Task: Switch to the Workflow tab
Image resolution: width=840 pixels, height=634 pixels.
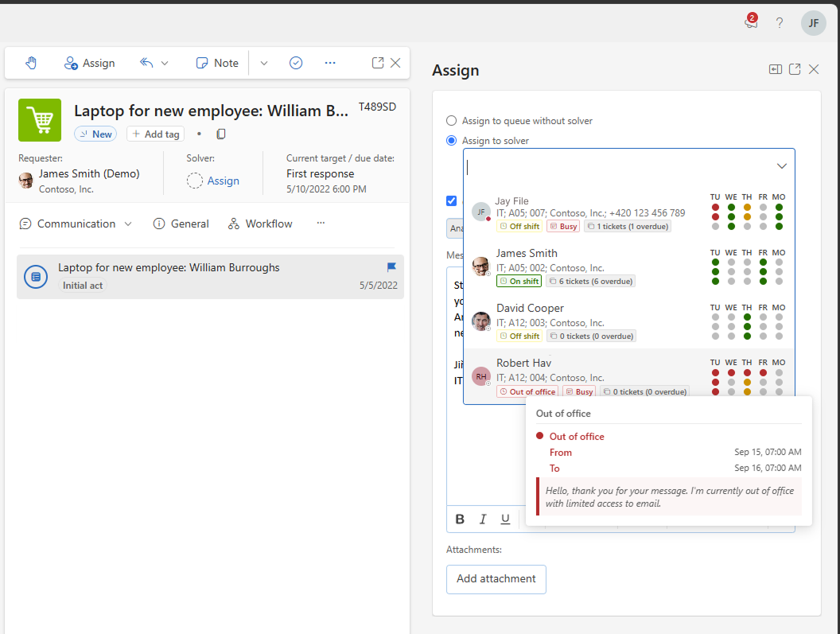Action: 260,224
